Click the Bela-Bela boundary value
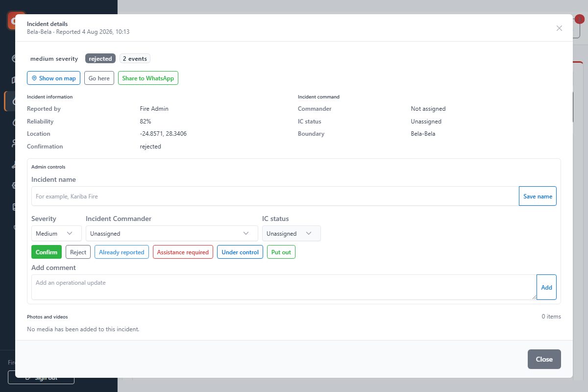The image size is (588, 392). 423,134
